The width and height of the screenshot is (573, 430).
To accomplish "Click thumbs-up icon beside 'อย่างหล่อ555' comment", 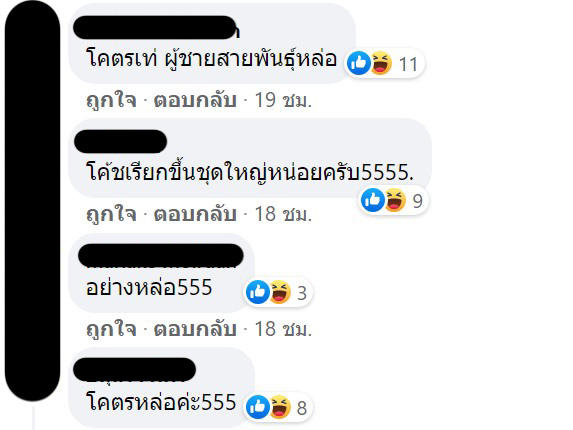I will coord(258,292).
